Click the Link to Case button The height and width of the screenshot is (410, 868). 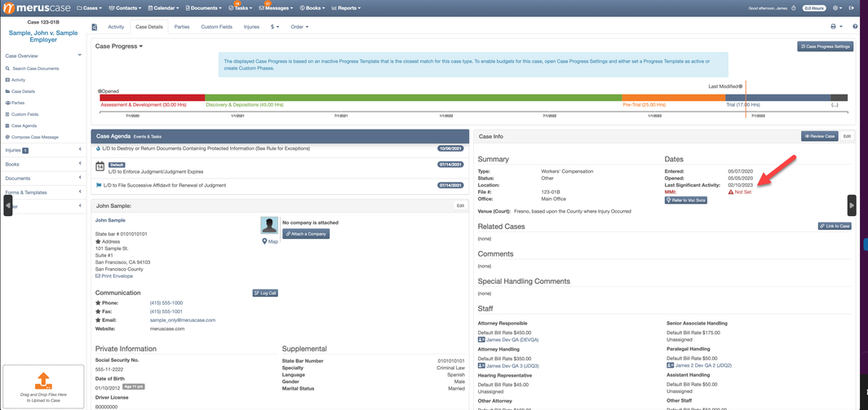[x=835, y=227]
